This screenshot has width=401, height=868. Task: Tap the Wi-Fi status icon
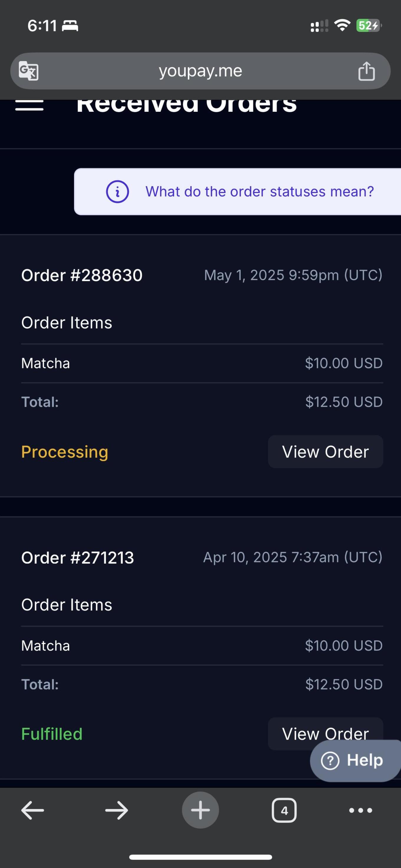[342, 25]
